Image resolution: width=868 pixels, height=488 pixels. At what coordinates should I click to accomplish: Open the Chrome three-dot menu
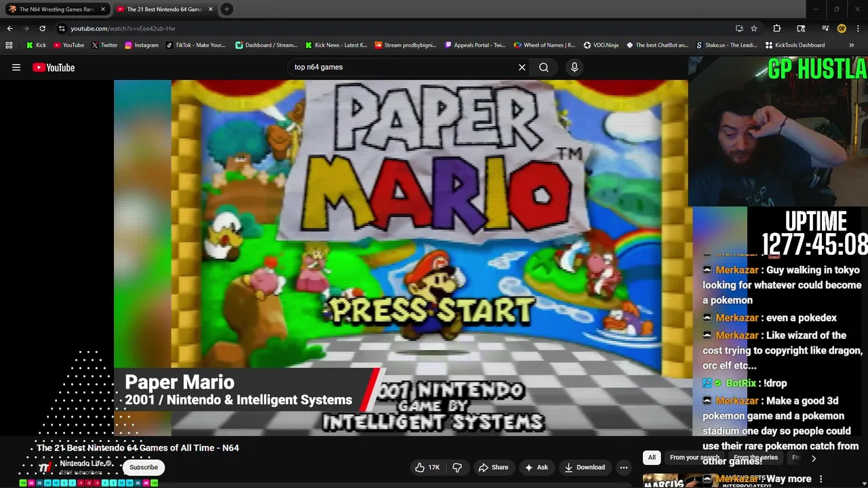(x=858, y=28)
